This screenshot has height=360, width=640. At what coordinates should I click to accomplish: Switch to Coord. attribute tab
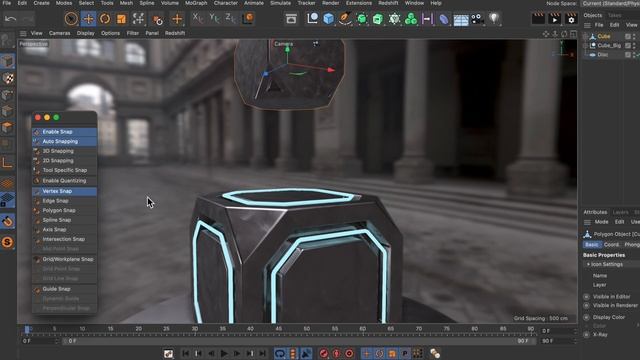[x=611, y=244]
